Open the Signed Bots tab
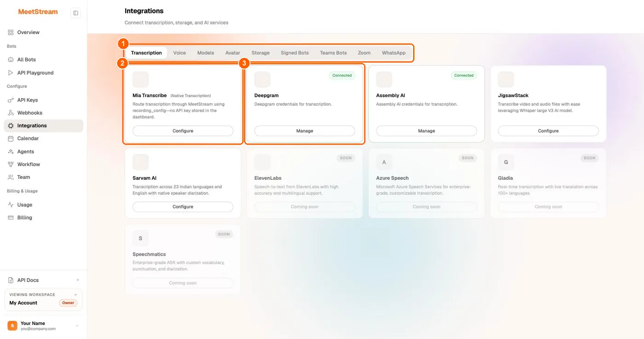This screenshot has height=339, width=644. (x=295, y=53)
